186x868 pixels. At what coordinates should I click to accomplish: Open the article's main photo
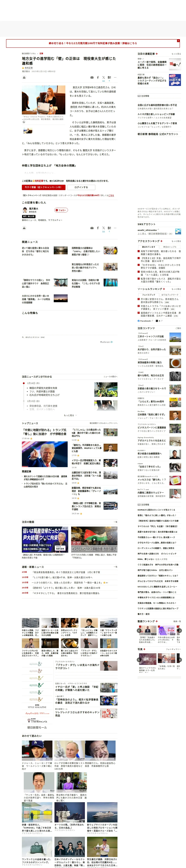44,100
